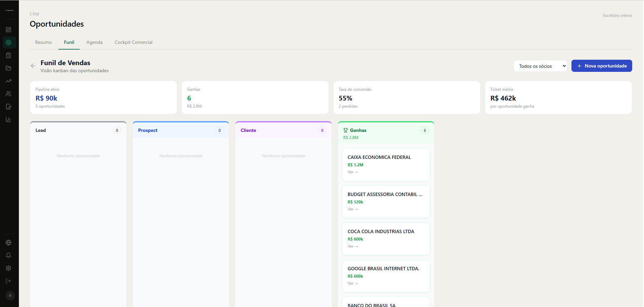The image size is (644, 307).
Task: Open the CAIXA ECONOMICA FEDERAL card title
Action: pos(379,157)
